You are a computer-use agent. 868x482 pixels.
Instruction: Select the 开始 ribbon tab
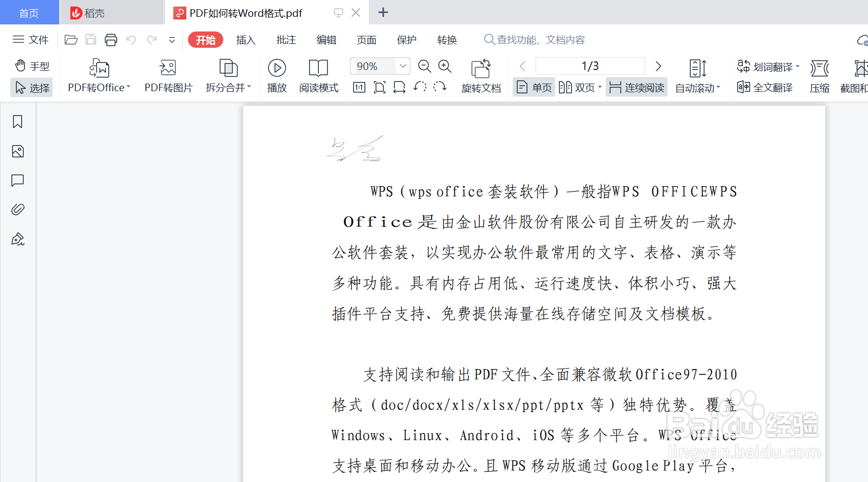(x=205, y=40)
